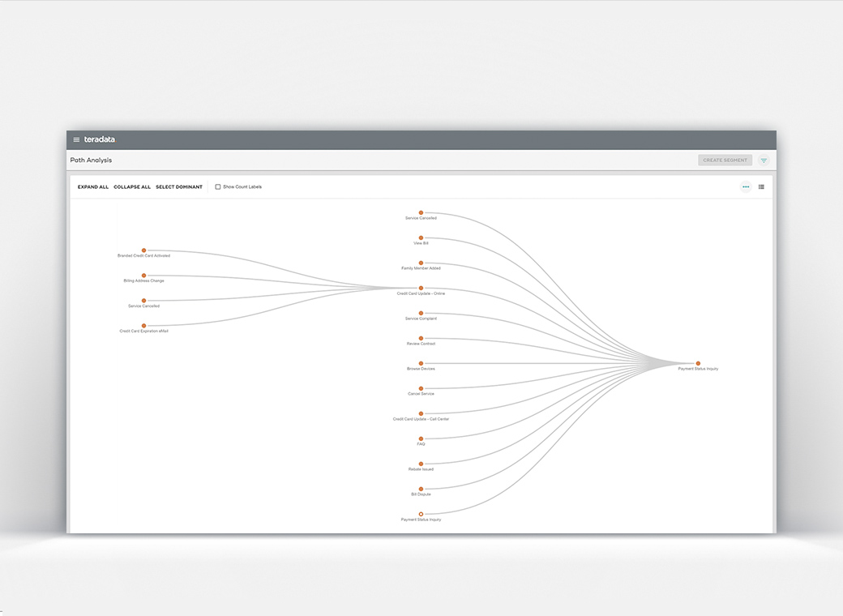843x616 pixels.
Task: Click the Service Complaint node marker
Action: [421, 313]
